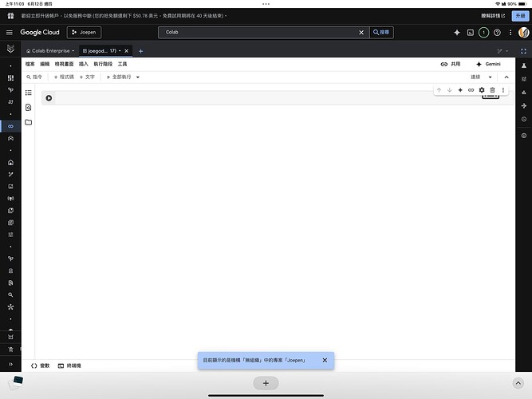Run all cells with 全部執行
Screen dimensions: 532x399
[x=119, y=77]
